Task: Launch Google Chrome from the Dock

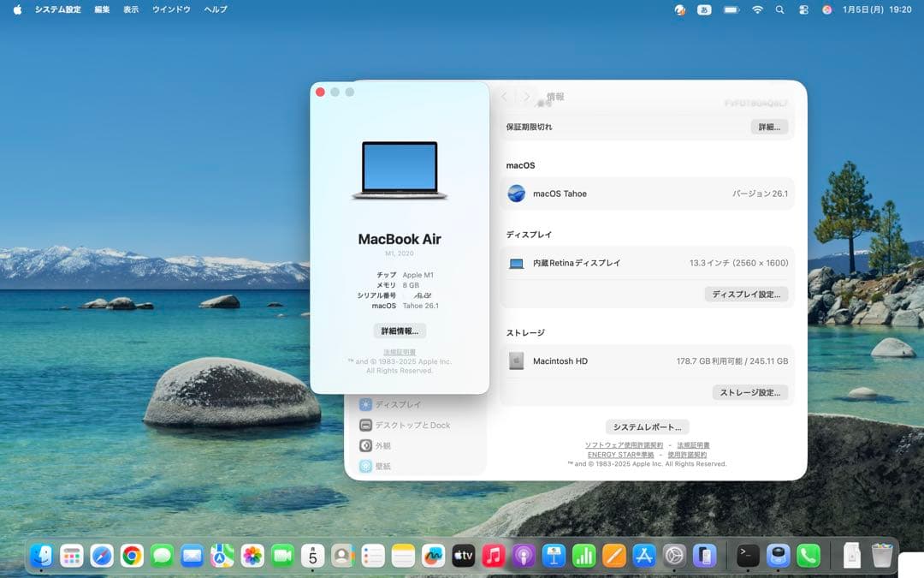Action: (132, 556)
